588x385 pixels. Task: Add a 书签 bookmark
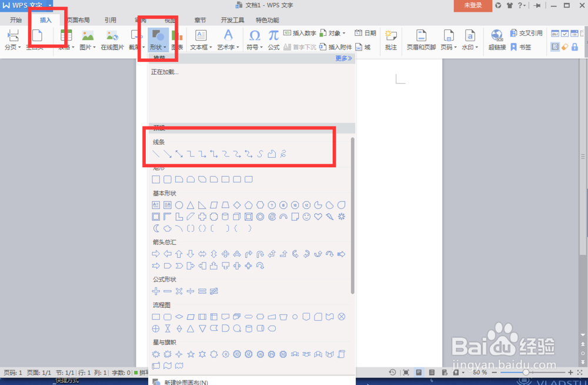click(x=520, y=47)
